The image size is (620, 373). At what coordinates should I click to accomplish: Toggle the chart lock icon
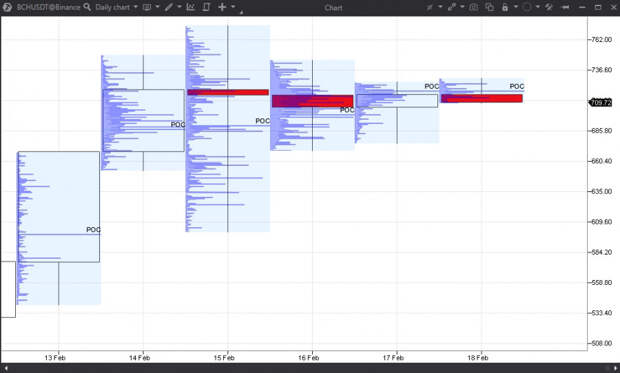pos(505,7)
